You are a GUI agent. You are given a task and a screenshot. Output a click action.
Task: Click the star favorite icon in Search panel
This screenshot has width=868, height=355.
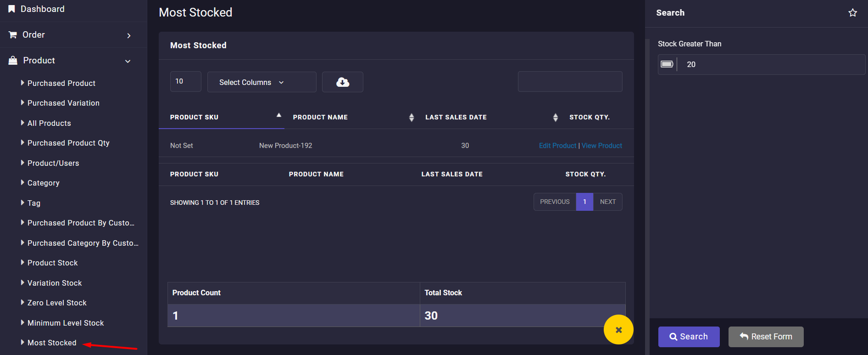[852, 13]
